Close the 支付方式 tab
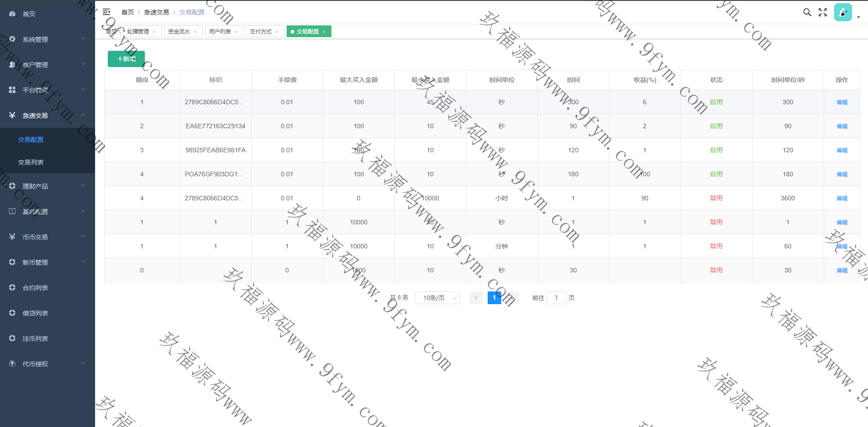The height and width of the screenshot is (427, 868). 277,32
